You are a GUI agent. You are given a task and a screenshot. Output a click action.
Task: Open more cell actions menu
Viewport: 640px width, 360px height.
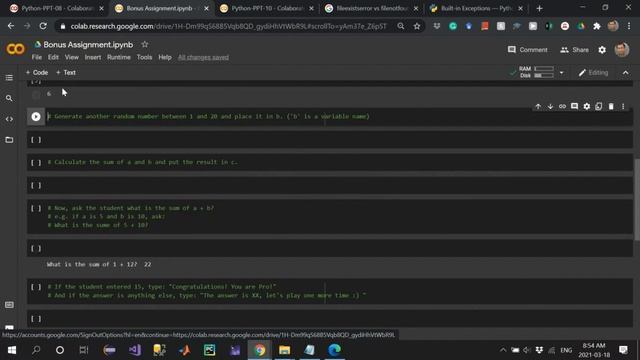623,107
